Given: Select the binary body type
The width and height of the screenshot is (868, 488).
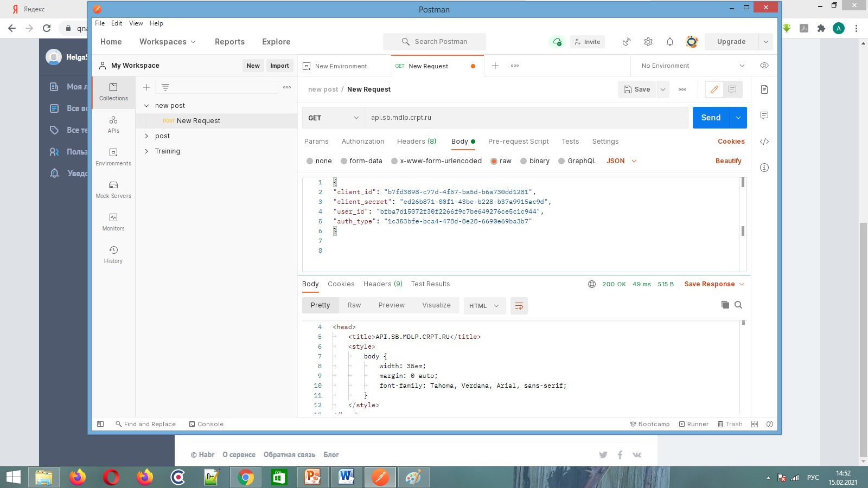Looking at the screenshot, I should (524, 161).
